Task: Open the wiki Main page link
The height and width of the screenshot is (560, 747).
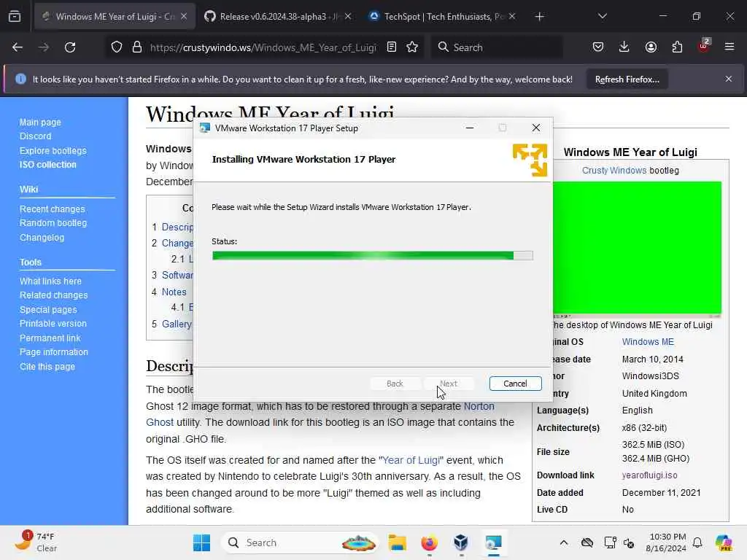Action: [41, 122]
